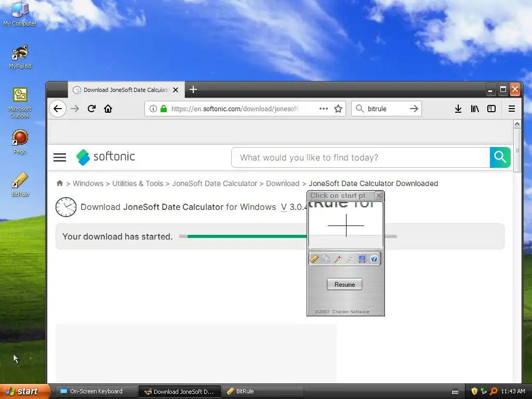Image resolution: width=532 pixels, height=399 pixels.
Task: Submit the bitrule search with arrow button
Action: 414,109
